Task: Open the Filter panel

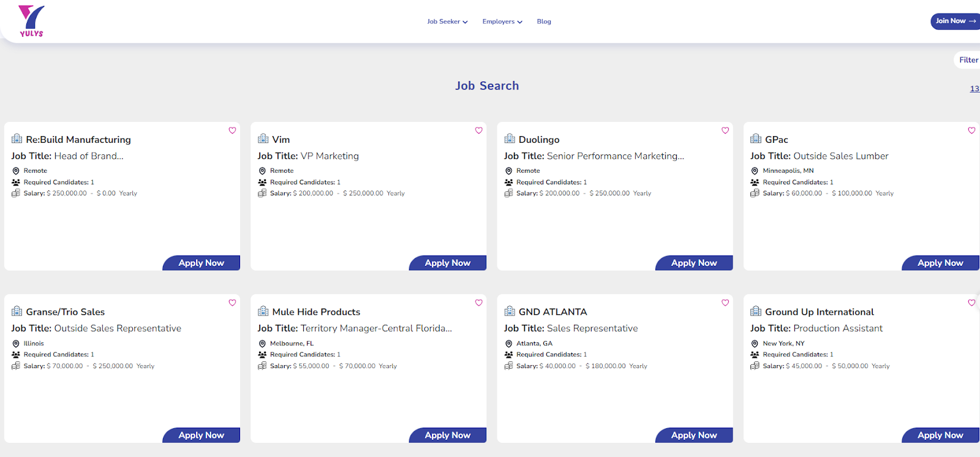Action: click(x=968, y=60)
